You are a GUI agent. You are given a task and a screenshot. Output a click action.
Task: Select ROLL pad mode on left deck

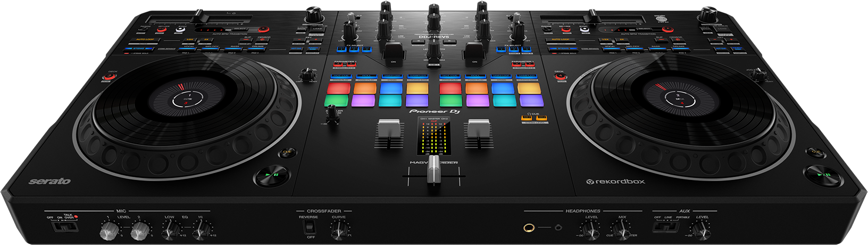tap(366, 76)
